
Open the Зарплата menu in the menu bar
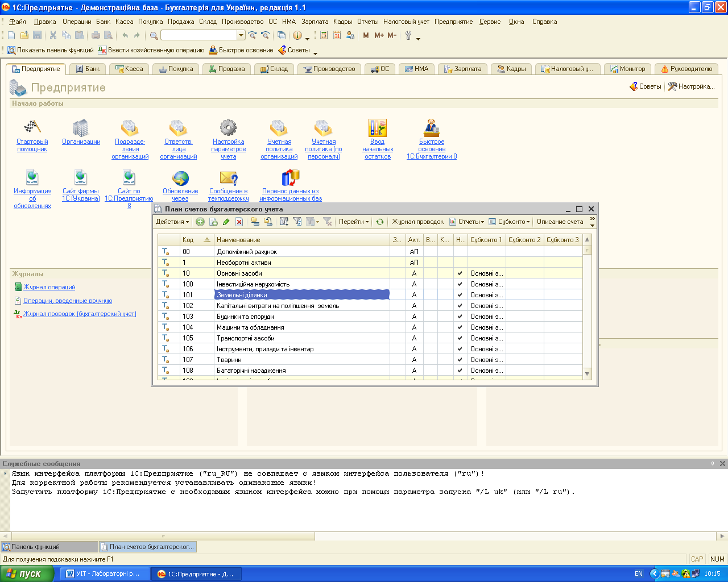315,22
